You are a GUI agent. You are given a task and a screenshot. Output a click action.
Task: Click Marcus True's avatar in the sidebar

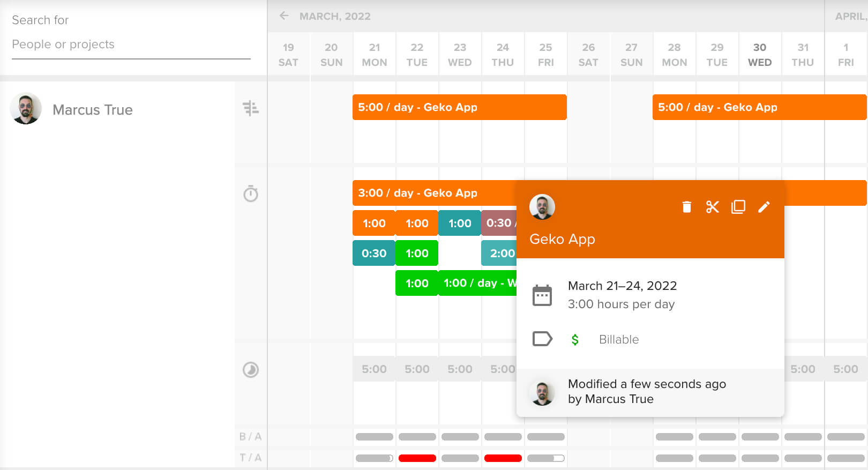click(x=26, y=108)
